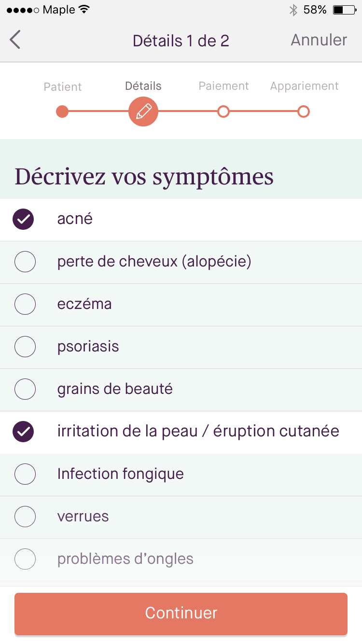Click the Appariement step circle
The height and width of the screenshot is (644, 362).
(x=303, y=112)
